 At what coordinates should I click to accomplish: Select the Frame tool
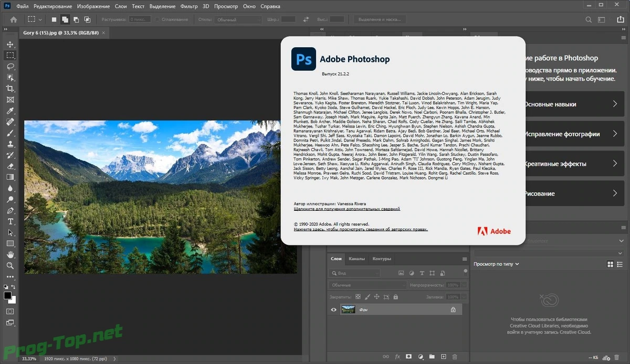pos(10,100)
